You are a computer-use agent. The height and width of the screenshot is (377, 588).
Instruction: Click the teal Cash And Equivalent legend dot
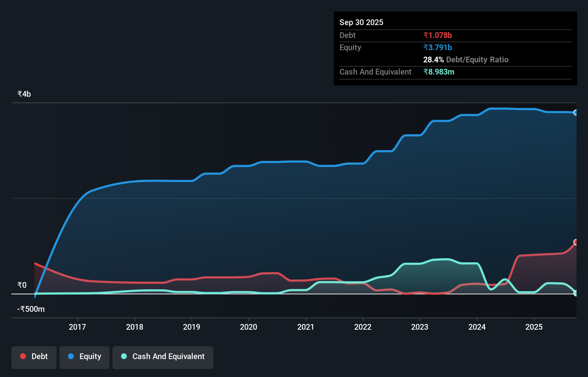(124, 356)
